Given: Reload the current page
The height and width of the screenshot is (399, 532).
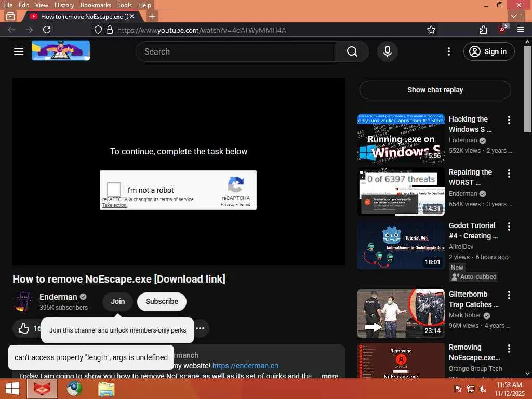Looking at the screenshot, I should (x=47, y=30).
